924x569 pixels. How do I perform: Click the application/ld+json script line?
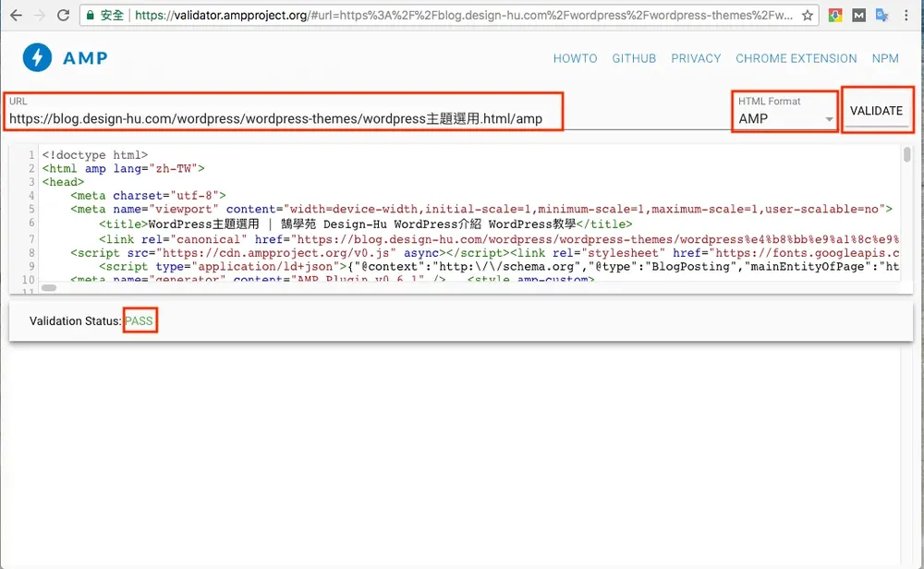tap(499, 267)
